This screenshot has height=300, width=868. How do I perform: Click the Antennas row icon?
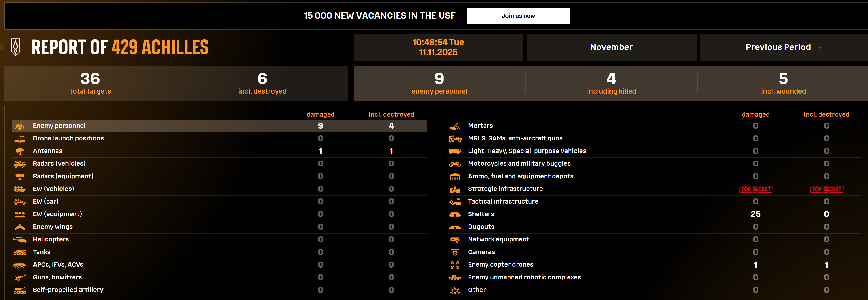tap(20, 151)
